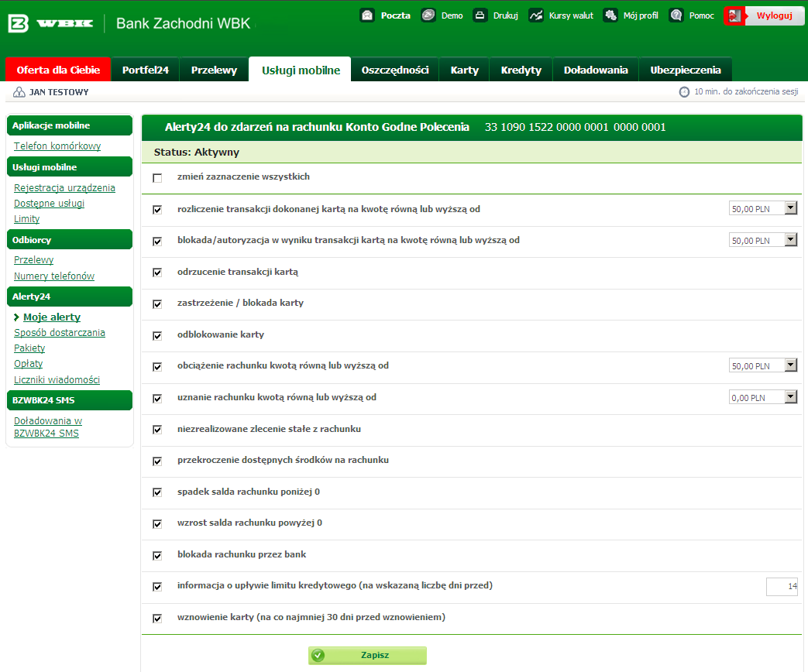This screenshot has height=672, width=808.
Task: Click the 'Alerty24' sidebar section header
Action: (70, 296)
